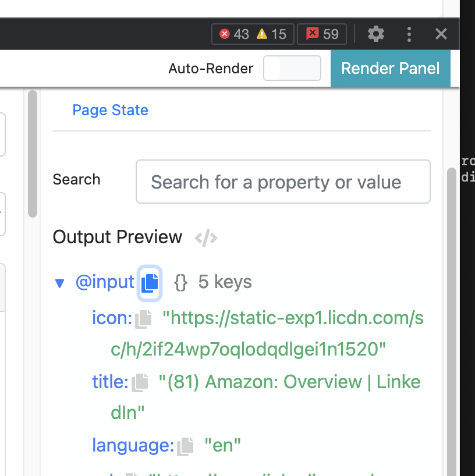Focus the Search for a property field
This screenshot has height=476, width=475.
click(283, 182)
